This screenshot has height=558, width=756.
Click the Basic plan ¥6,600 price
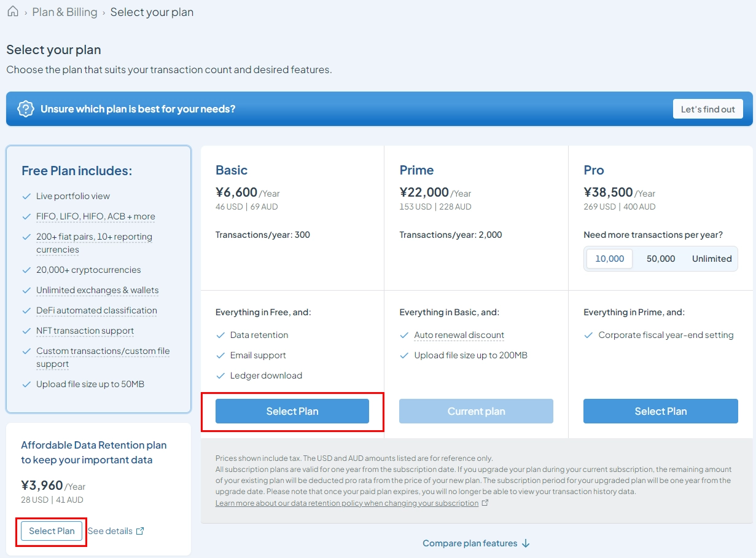pos(236,192)
